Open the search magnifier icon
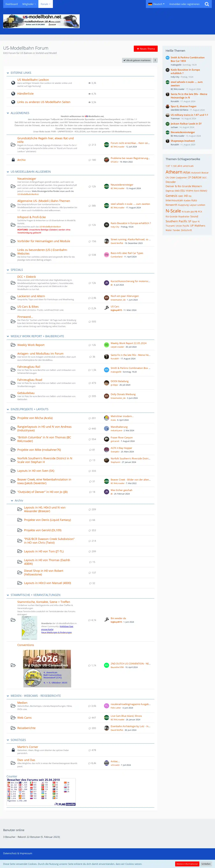This screenshot has height=868, width=215. coord(207,4)
